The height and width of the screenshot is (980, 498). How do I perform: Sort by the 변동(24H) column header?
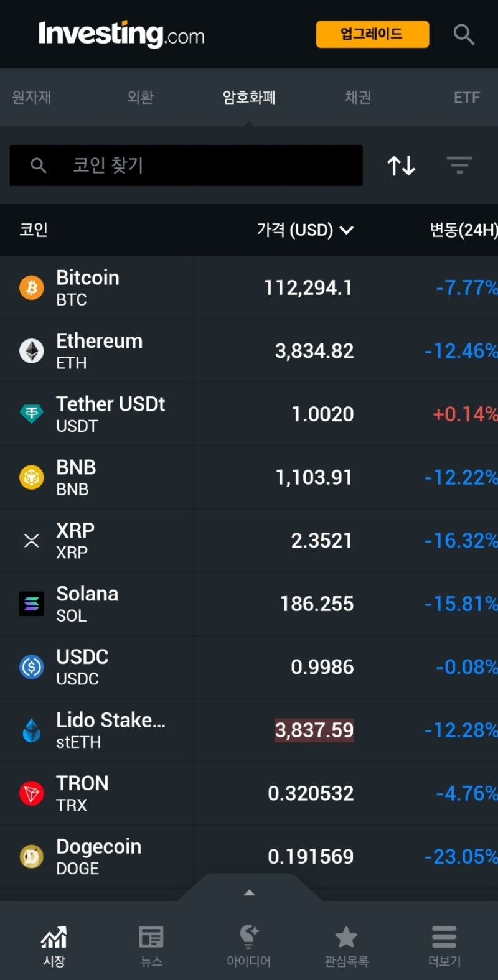tap(463, 230)
